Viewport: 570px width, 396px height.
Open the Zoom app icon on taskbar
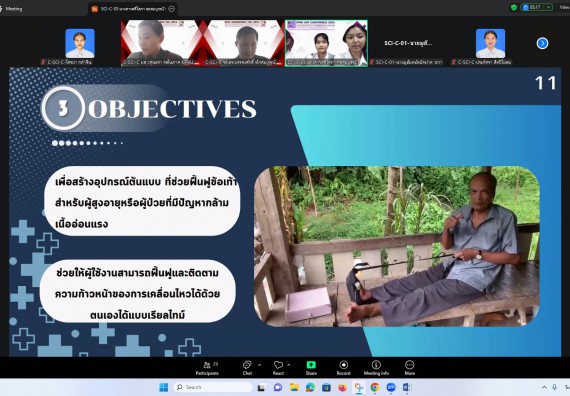(x=391, y=388)
